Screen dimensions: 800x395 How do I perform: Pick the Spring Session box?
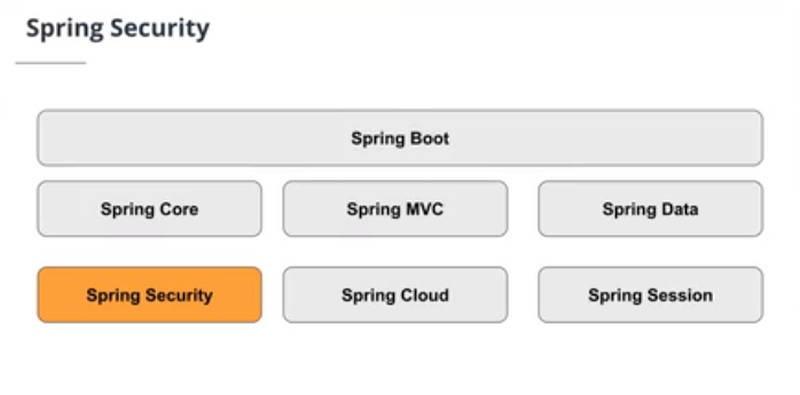point(651,295)
